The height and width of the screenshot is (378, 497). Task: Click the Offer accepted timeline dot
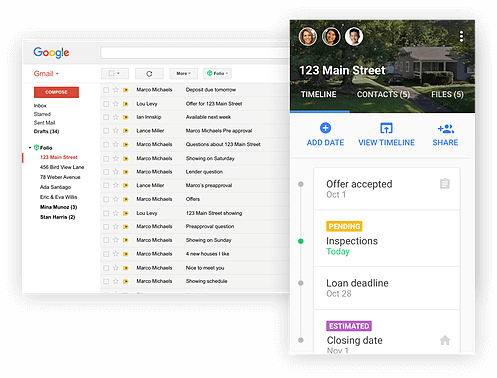[x=301, y=184]
